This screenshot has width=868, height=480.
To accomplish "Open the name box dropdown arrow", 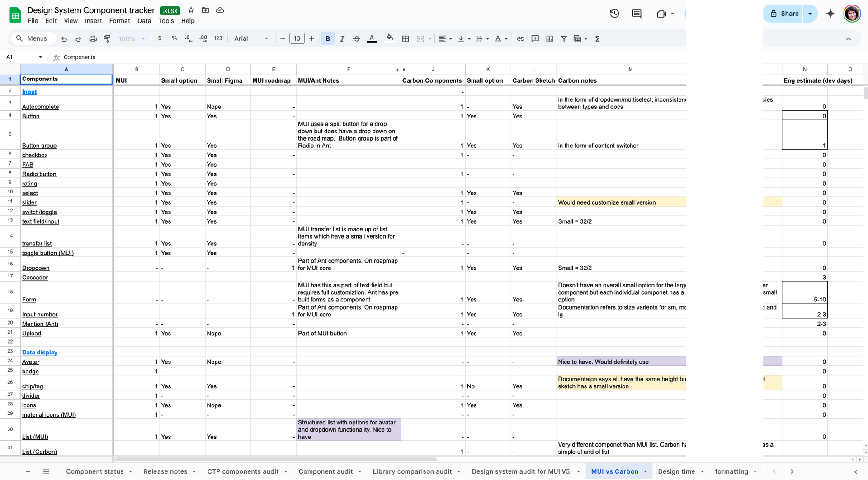I will point(41,57).
